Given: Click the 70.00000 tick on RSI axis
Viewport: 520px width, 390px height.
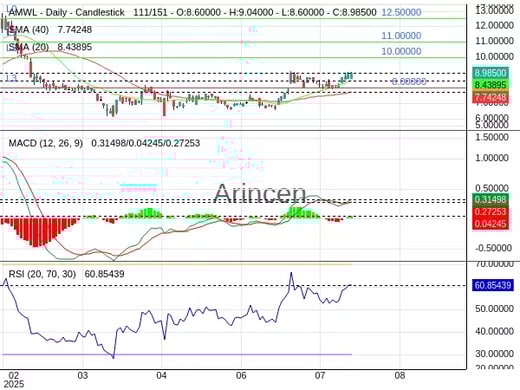Looking at the screenshot, I should pyautogui.click(x=494, y=265).
